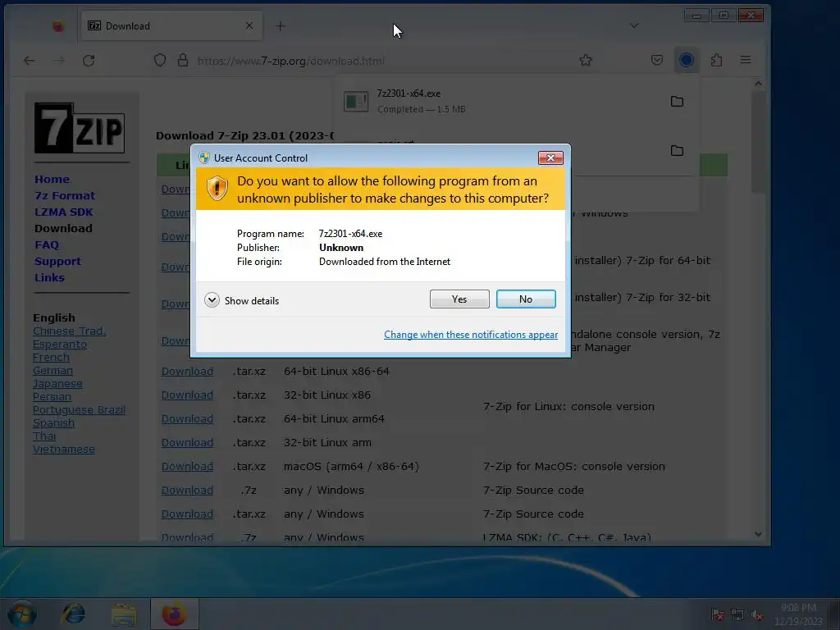
Task: Open the extensions puzzle icon
Action: click(716, 60)
